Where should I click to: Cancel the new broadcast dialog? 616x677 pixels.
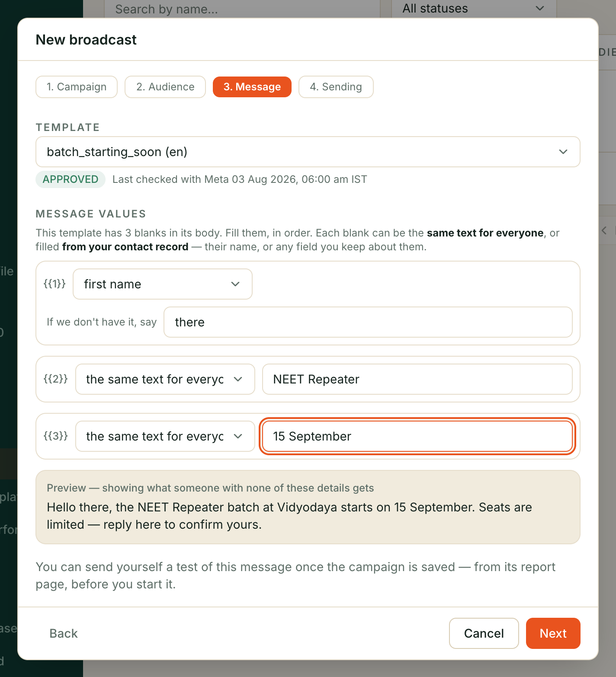pos(484,633)
